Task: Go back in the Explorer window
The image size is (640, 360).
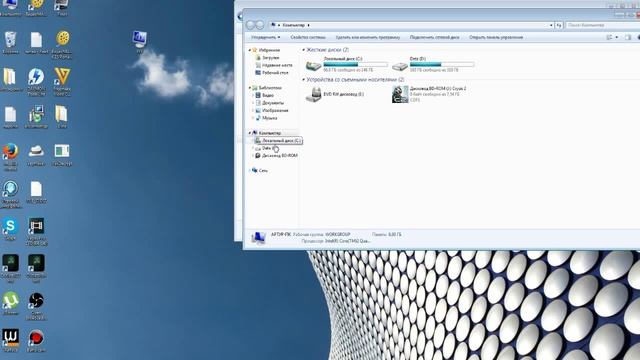Action: [250, 25]
